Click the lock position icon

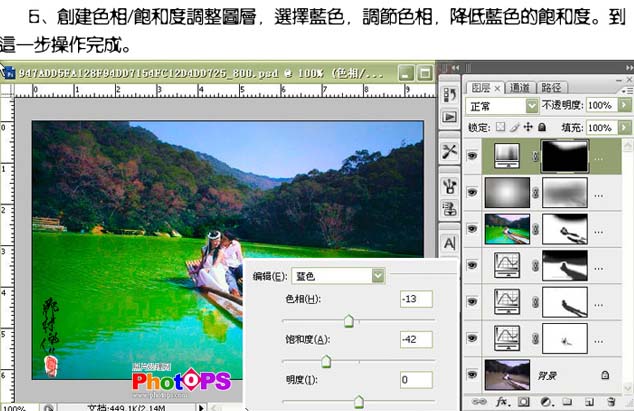(x=527, y=128)
